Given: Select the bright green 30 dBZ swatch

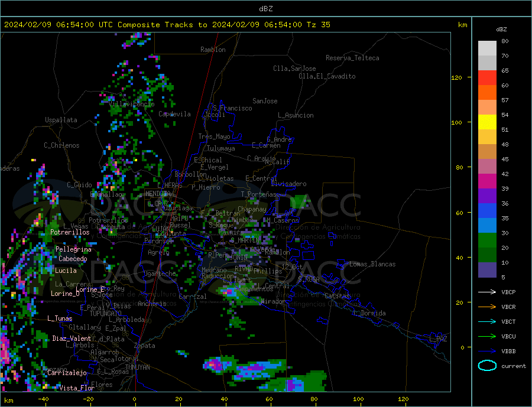Looking at the screenshot, I should pos(487,240).
